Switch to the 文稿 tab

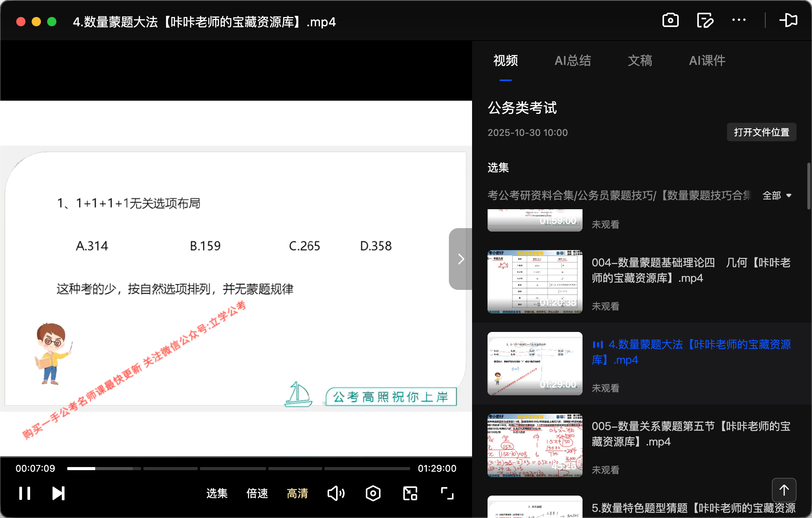(640, 61)
